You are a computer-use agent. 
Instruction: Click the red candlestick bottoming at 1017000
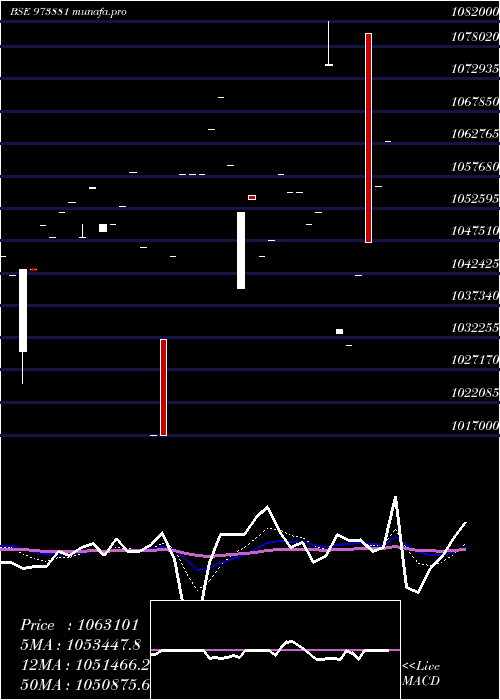(x=163, y=387)
